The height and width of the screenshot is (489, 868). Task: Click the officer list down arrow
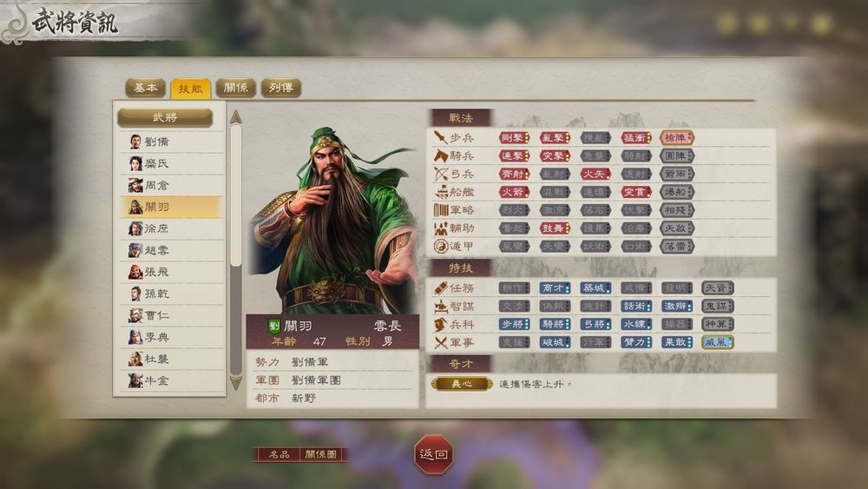236,383
